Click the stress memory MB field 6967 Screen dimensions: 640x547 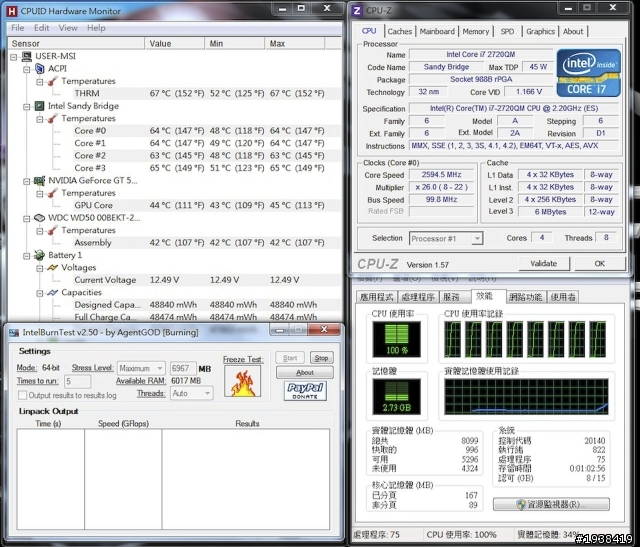click(x=182, y=368)
